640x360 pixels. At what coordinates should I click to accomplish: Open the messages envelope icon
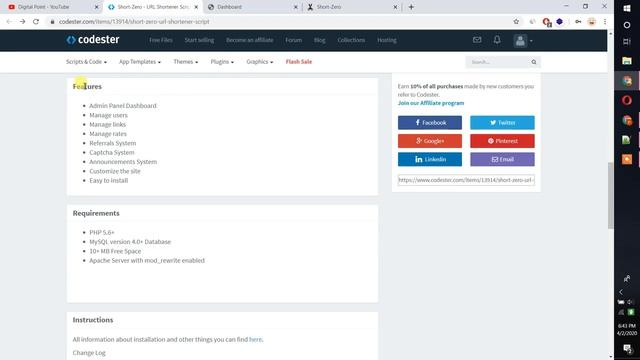(477, 40)
